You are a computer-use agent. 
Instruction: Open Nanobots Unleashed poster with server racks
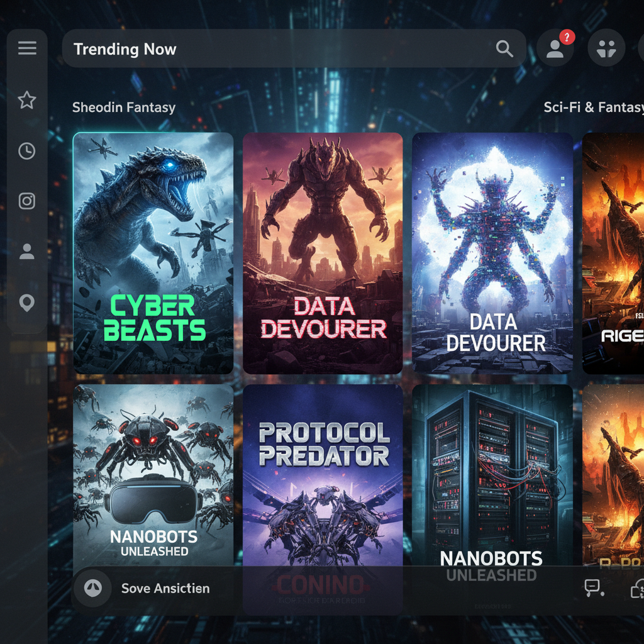492,478
